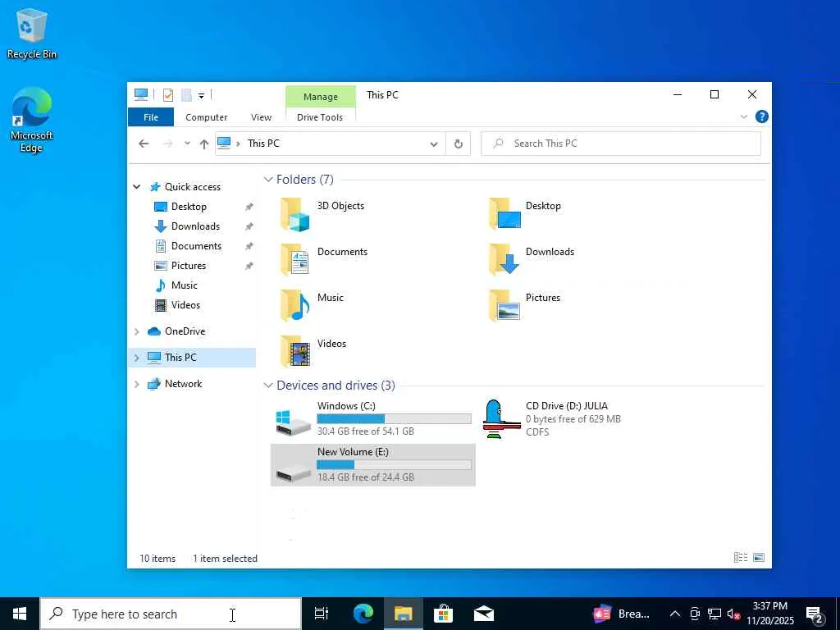840x630 pixels.
Task: Click the Search This PC field
Action: coord(620,144)
